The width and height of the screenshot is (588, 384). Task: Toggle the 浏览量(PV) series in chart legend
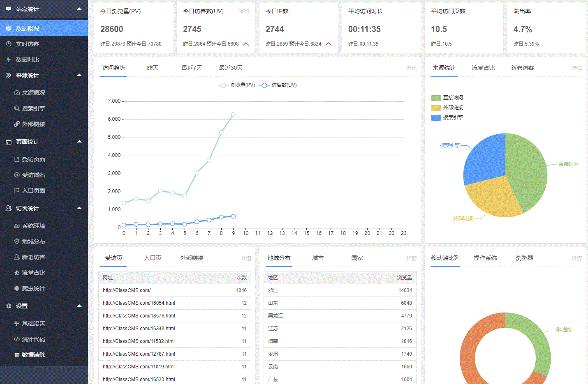pos(237,85)
